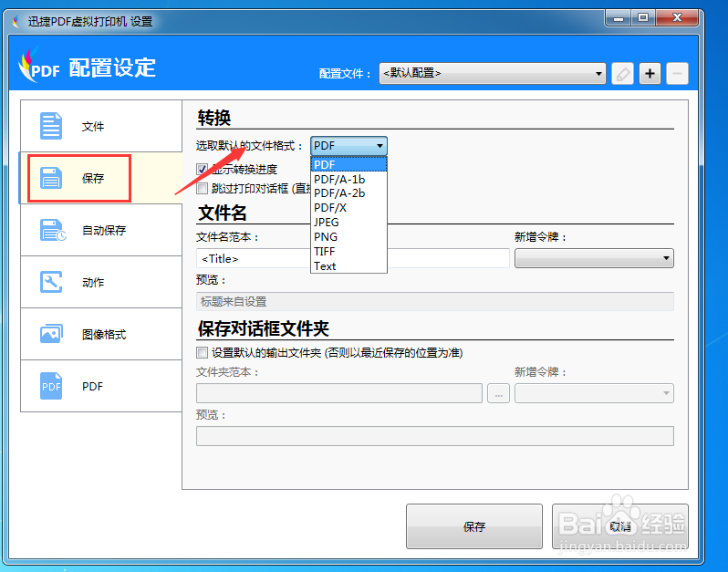The height and width of the screenshot is (572, 728).
Task: Open the 动作 settings tab
Action: 101,282
